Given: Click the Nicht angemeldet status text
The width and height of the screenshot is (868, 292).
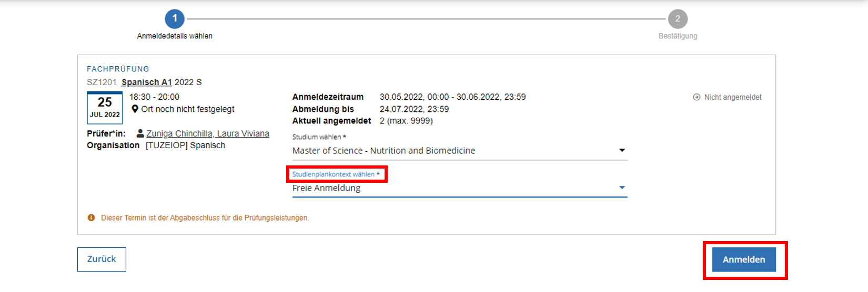Looking at the screenshot, I should (733, 97).
